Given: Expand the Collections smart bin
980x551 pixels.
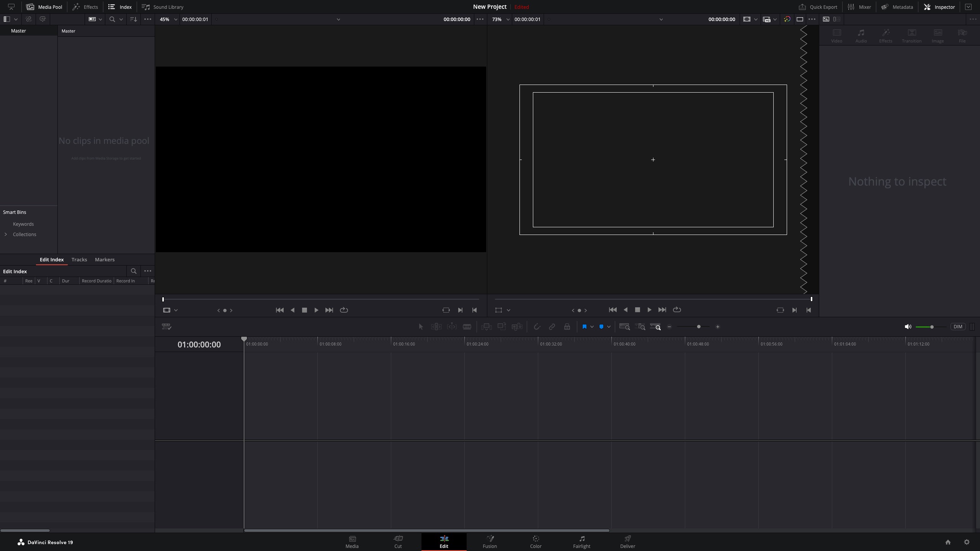Looking at the screenshot, I should coord(6,234).
